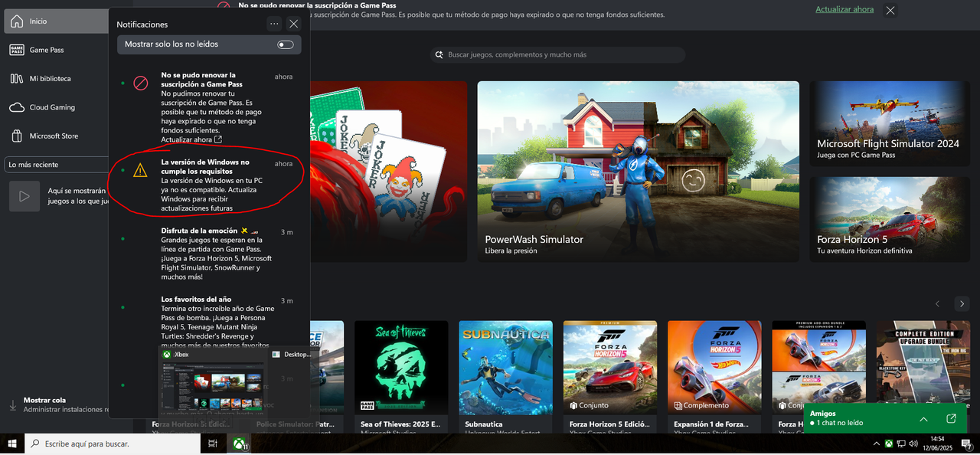Open the Disfruta de la emoción notification
The width and height of the screenshot is (980, 455).
click(x=208, y=254)
